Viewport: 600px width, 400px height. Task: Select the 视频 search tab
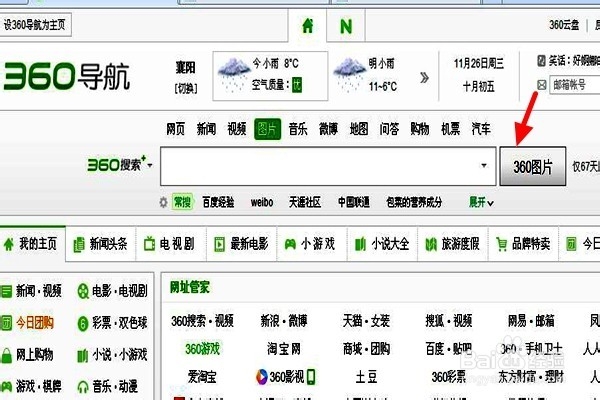pyautogui.click(x=237, y=129)
